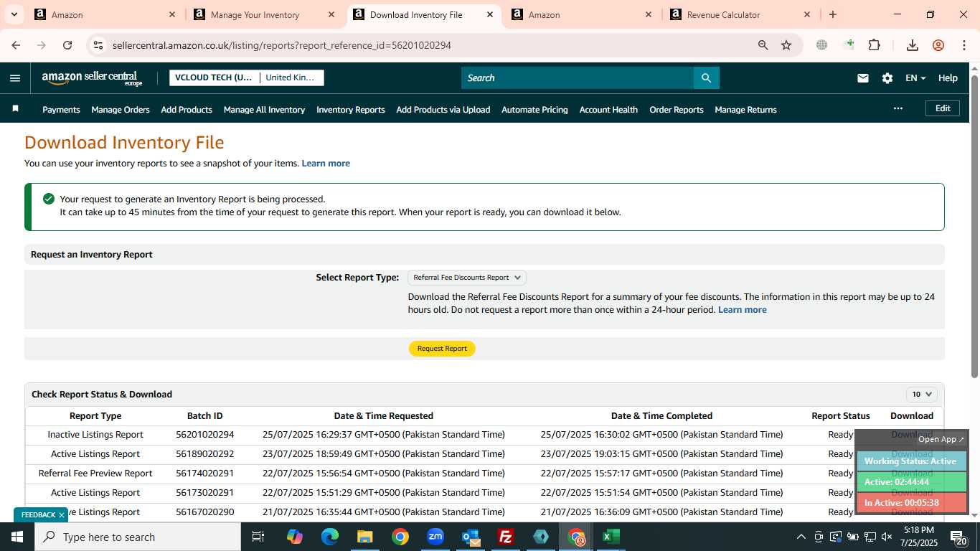Click the Amazon Seller Central logo
Viewport: 980px width, 551px height.
tap(92, 78)
